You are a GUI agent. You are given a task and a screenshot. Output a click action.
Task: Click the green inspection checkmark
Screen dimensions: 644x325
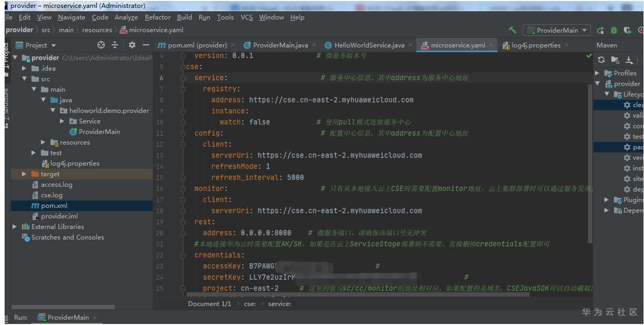[589, 55]
